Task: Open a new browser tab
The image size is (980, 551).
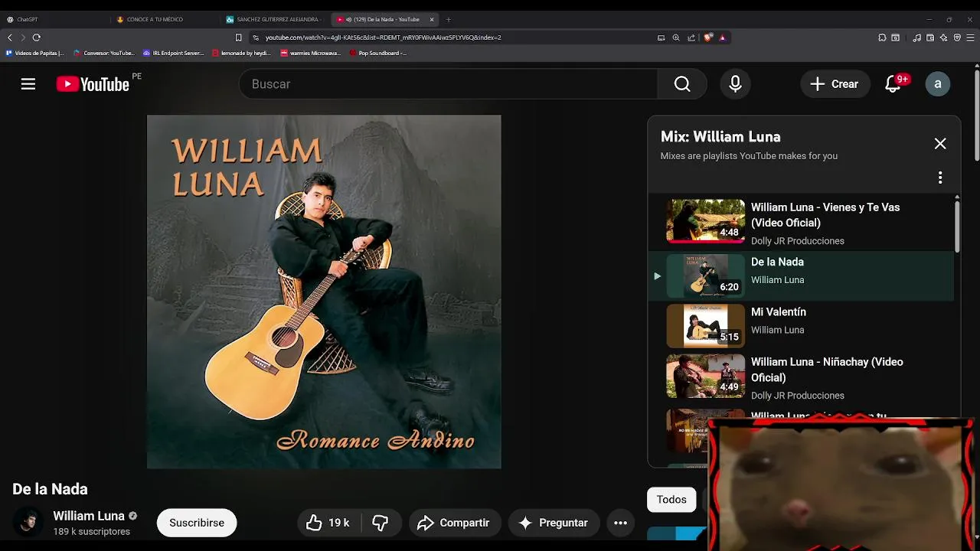Action: coord(449,19)
